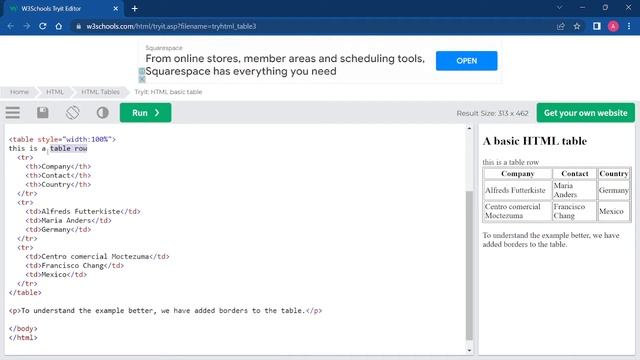Click the code editor scrollbar down arrow
Viewport: 640px width, 360px height.
click(x=469, y=350)
